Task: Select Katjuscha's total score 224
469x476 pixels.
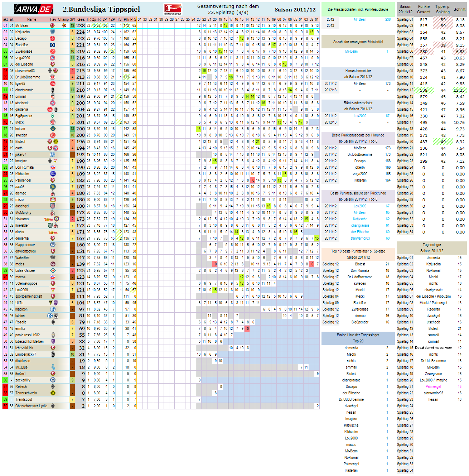Action: tap(81, 32)
